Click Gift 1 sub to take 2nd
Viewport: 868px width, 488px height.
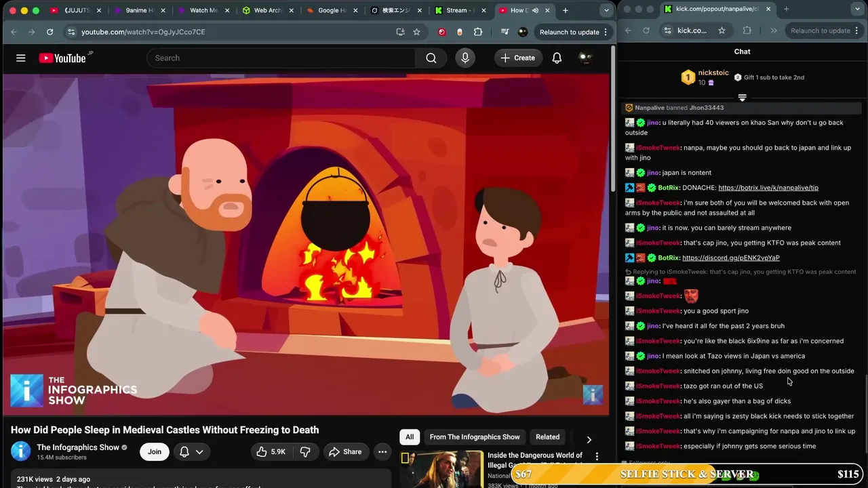[769, 77]
